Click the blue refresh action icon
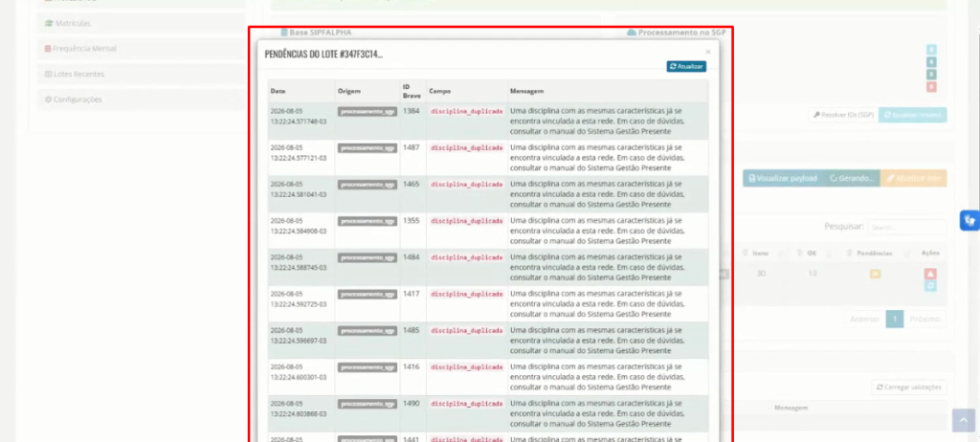 click(x=930, y=286)
